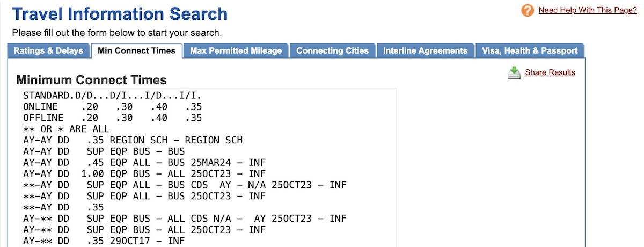Click the Share Results link
The width and height of the screenshot is (644, 247).
coord(550,72)
